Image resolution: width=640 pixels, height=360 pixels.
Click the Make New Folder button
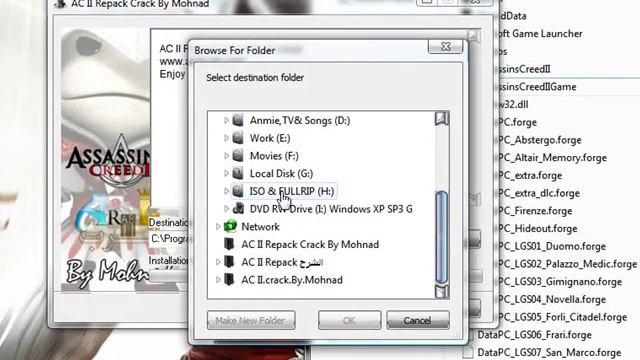[x=251, y=320]
